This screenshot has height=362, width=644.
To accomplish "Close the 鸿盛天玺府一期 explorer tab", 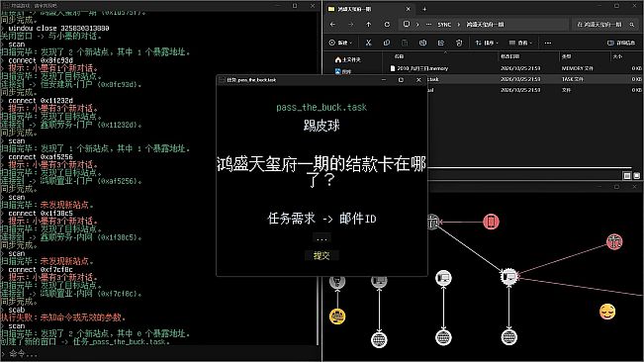I will coord(408,9).
